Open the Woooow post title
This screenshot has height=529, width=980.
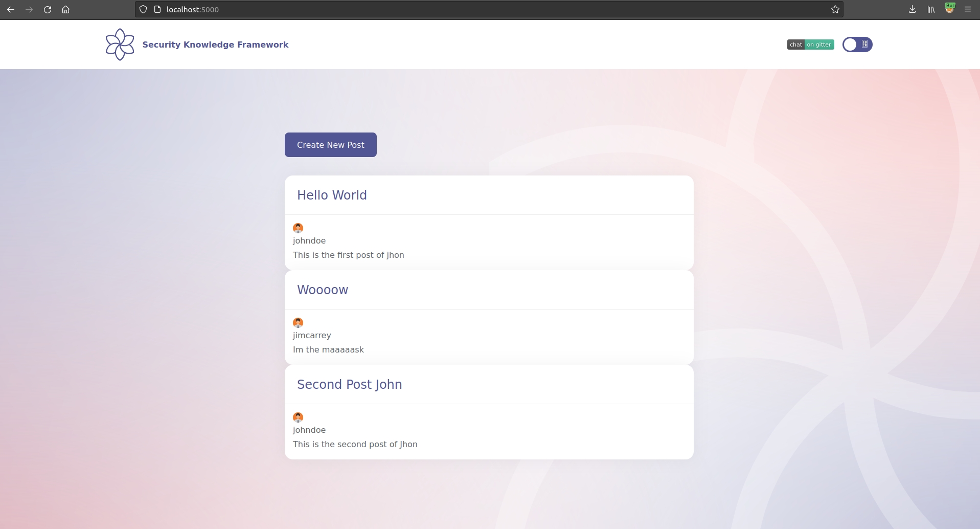pos(323,290)
